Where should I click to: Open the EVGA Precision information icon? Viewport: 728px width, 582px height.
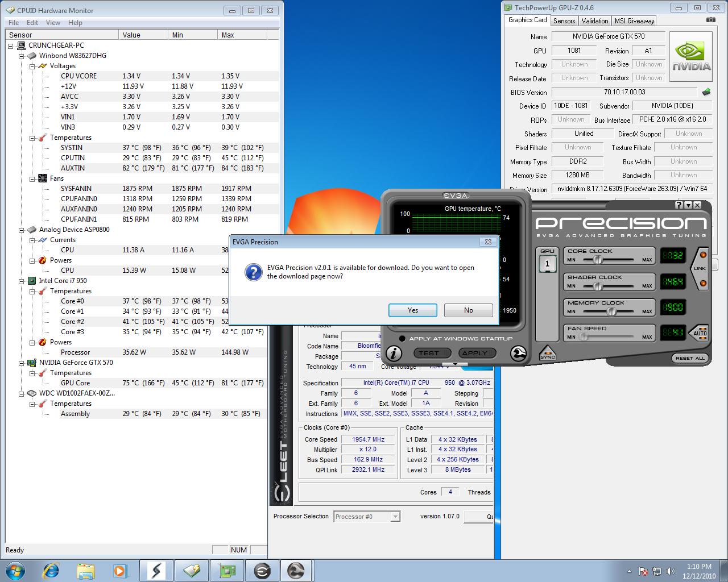coord(394,353)
